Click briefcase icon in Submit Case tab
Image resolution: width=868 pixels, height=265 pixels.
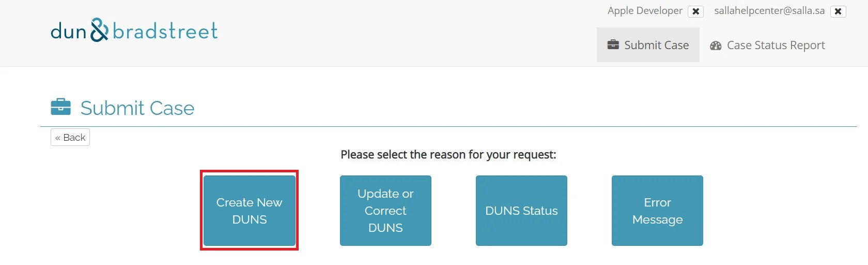(x=613, y=45)
